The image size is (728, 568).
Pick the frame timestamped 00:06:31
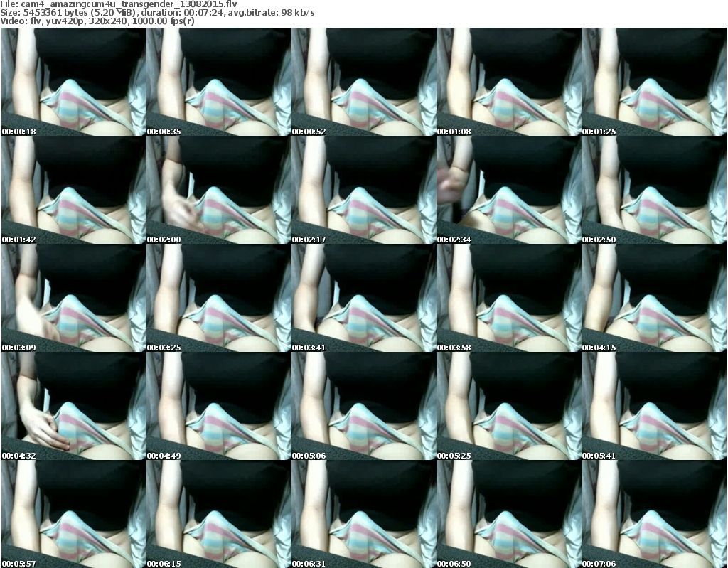(x=363, y=514)
